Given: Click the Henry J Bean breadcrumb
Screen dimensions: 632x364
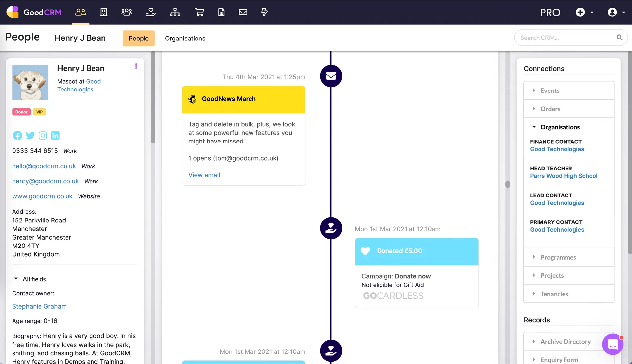Looking at the screenshot, I should 80,38.
